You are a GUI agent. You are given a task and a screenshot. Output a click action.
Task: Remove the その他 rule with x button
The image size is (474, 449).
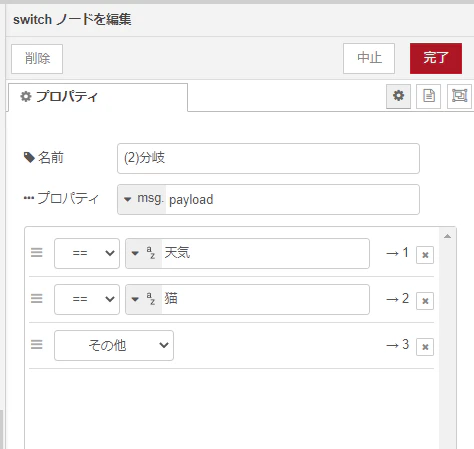tap(425, 347)
